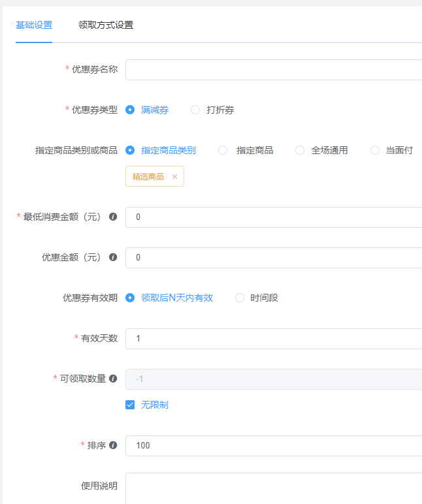422x504 pixels.
Task: Click info icon next to 可领取数量
Action: tap(113, 379)
